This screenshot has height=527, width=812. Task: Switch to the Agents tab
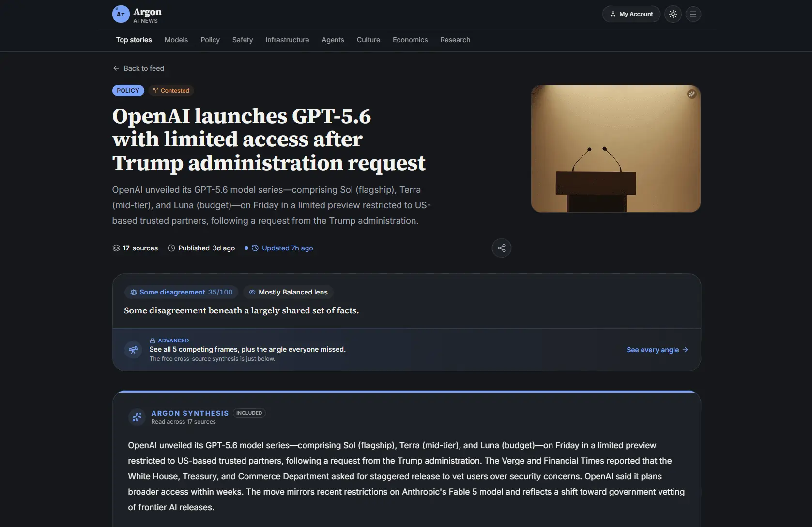click(x=333, y=40)
